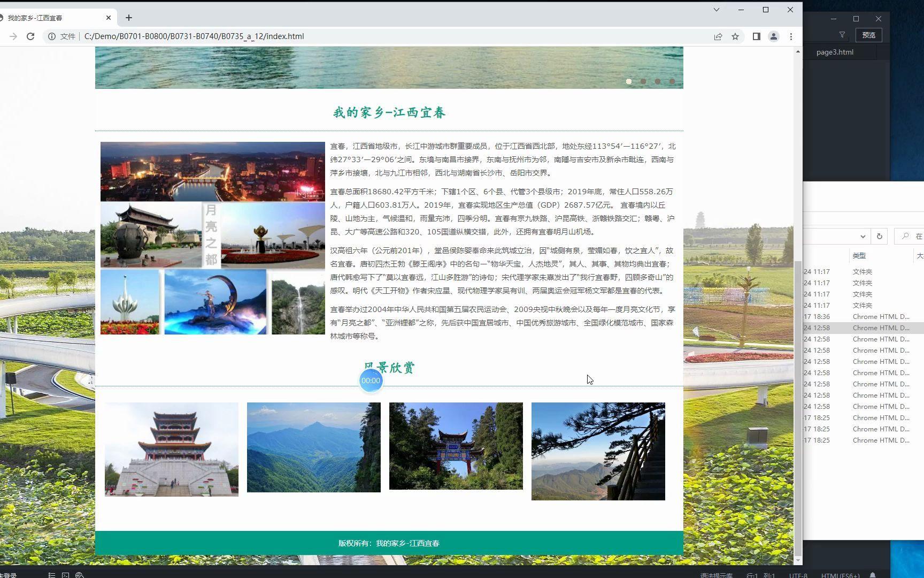Refresh the File Explorer folder view

click(879, 236)
